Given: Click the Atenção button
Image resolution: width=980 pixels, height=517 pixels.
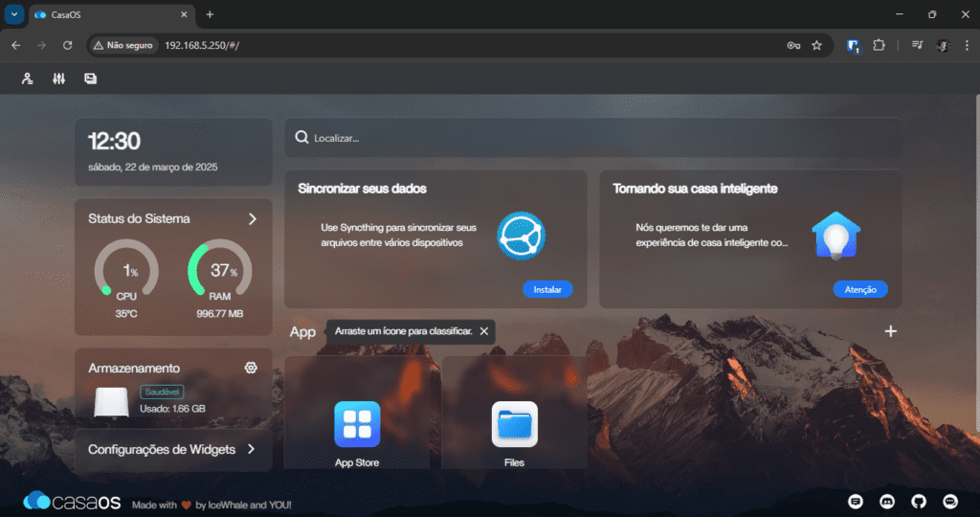Looking at the screenshot, I should pyautogui.click(x=860, y=289).
